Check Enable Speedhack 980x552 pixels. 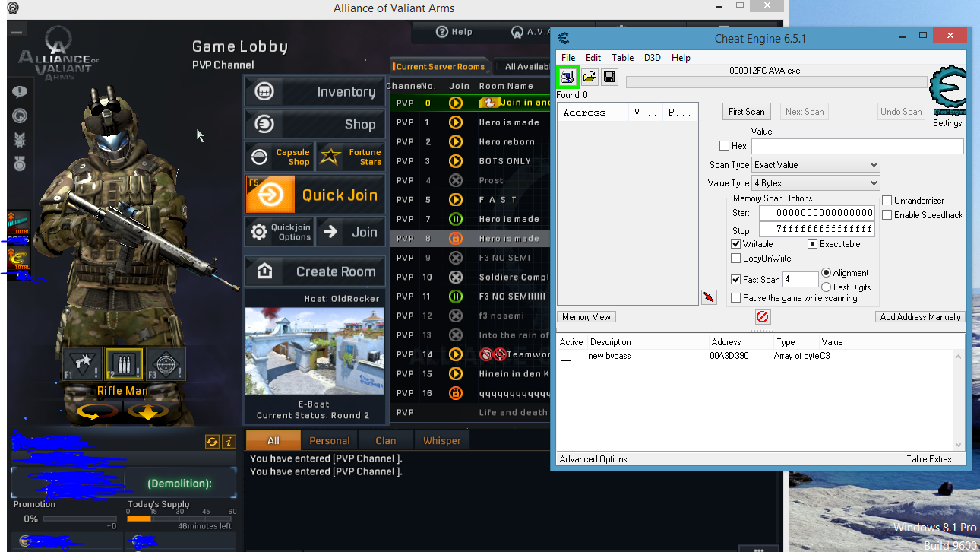(887, 215)
